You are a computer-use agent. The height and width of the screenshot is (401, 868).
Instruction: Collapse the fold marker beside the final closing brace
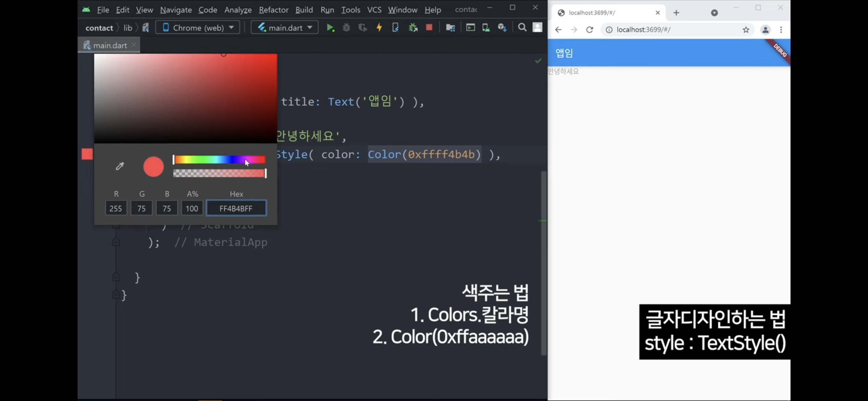(x=116, y=294)
